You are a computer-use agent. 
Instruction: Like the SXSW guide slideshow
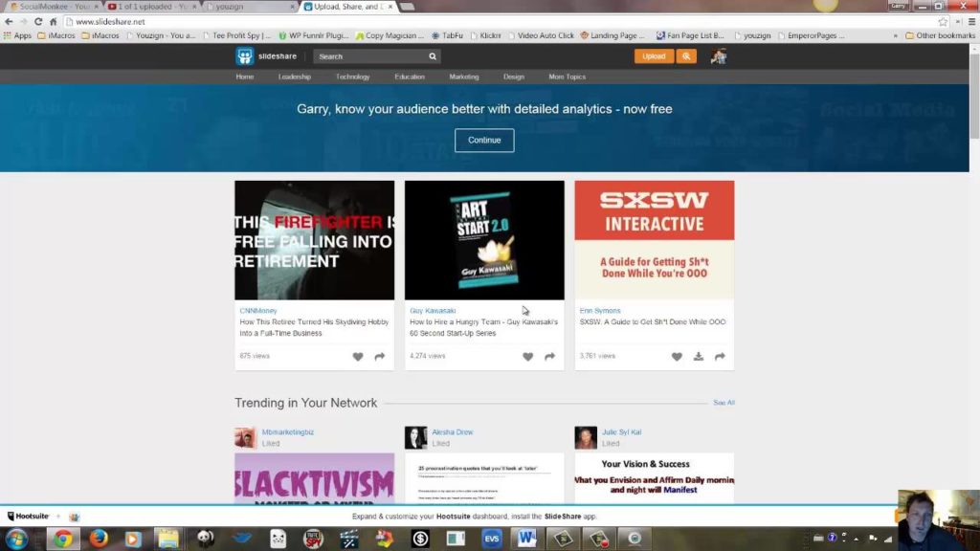[677, 356]
